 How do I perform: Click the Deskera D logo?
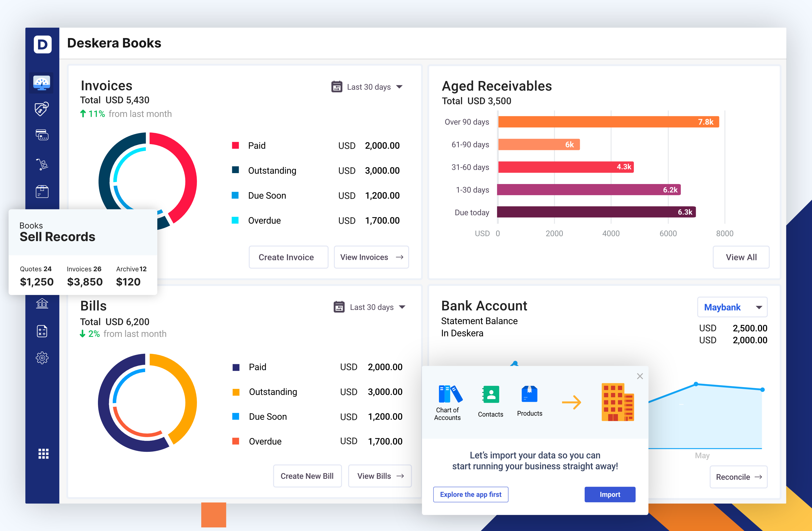pos(42,44)
